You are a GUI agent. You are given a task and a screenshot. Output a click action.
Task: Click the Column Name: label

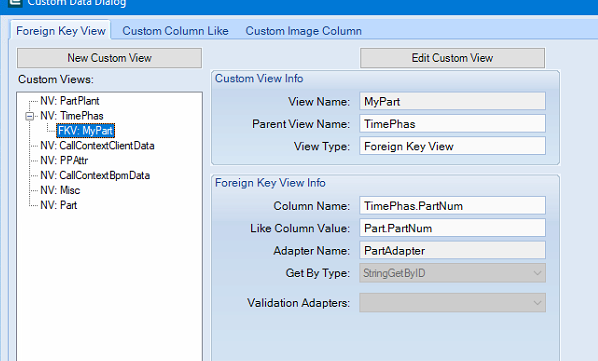tap(312, 206)
